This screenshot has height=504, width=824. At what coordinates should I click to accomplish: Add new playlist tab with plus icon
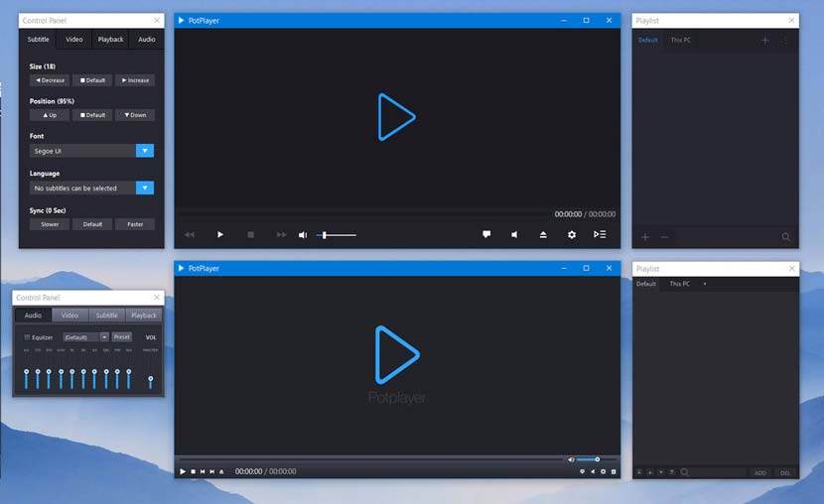pos(765,41)
